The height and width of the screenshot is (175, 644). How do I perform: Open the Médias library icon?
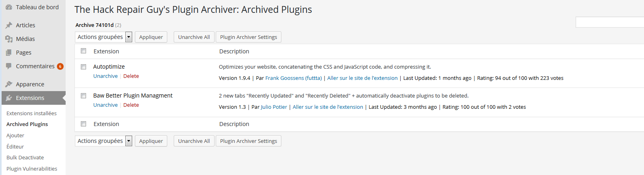click(9, 39)
